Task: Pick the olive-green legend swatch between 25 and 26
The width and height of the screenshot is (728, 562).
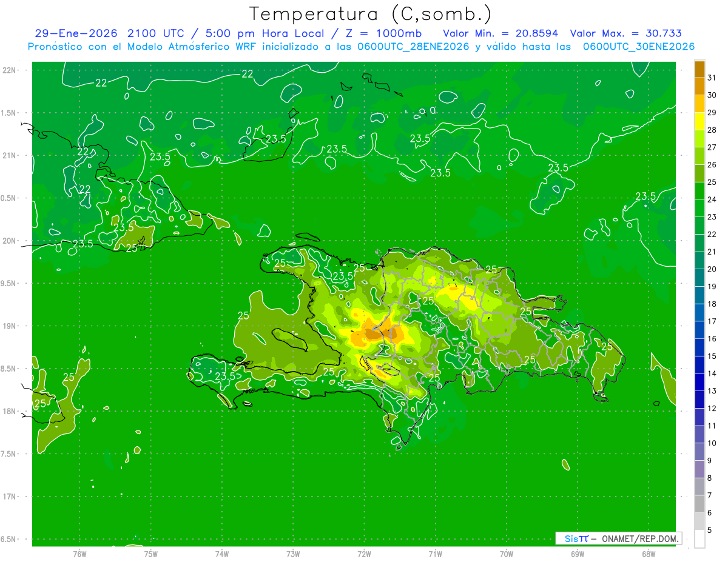Action: 699,173
